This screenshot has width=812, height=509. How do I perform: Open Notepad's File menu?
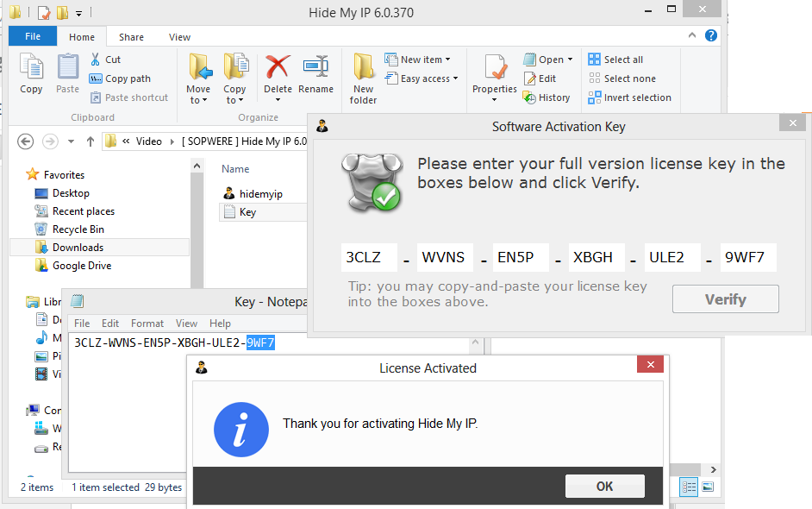tap(82, 324)
